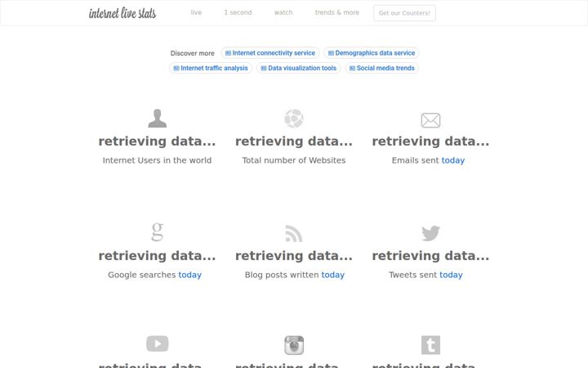
Task: Click the YouTube play icon
Action: click(x=157, y=343)
